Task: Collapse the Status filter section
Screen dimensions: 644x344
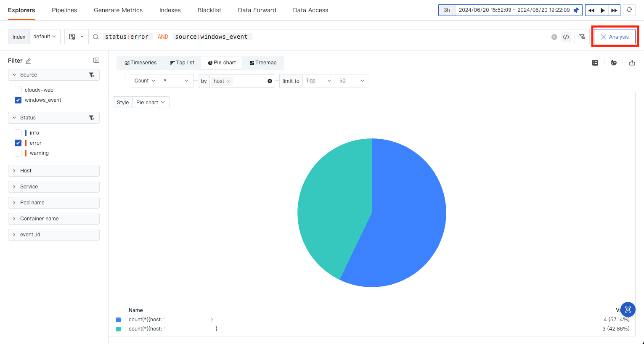Action: tap(14, 118)
